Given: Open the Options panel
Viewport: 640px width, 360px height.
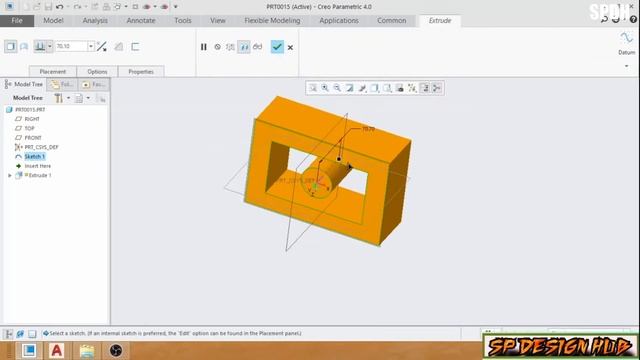Looking at the screenshot, I should click(97, 71).
